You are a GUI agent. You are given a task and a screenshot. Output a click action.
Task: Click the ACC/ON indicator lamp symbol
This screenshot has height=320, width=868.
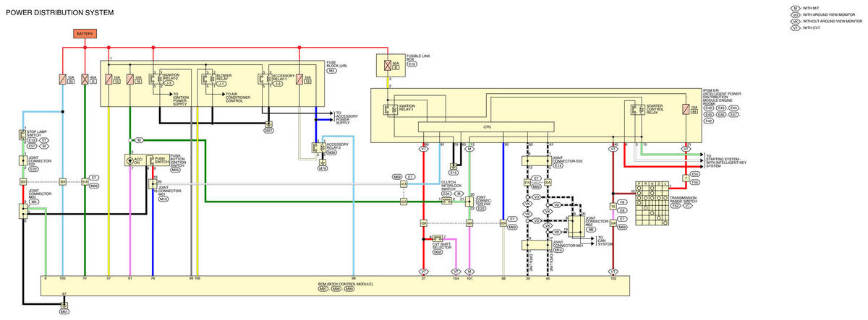pos(130,160)
